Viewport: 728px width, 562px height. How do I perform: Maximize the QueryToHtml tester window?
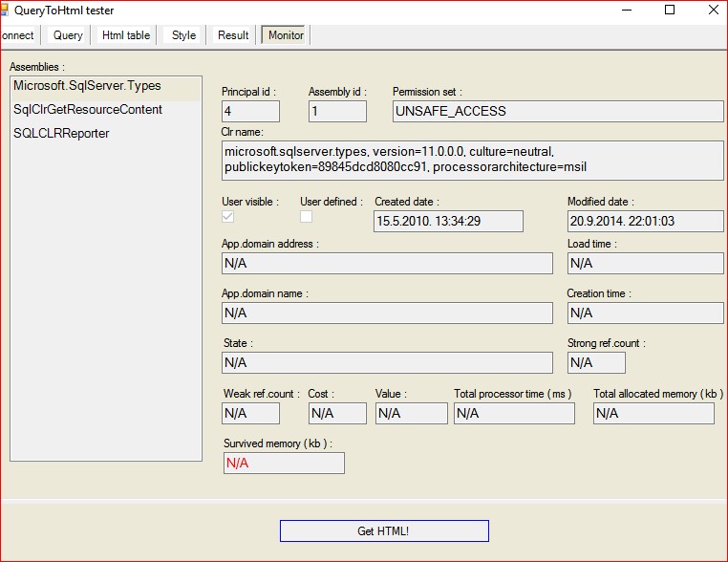pos(670,11)
